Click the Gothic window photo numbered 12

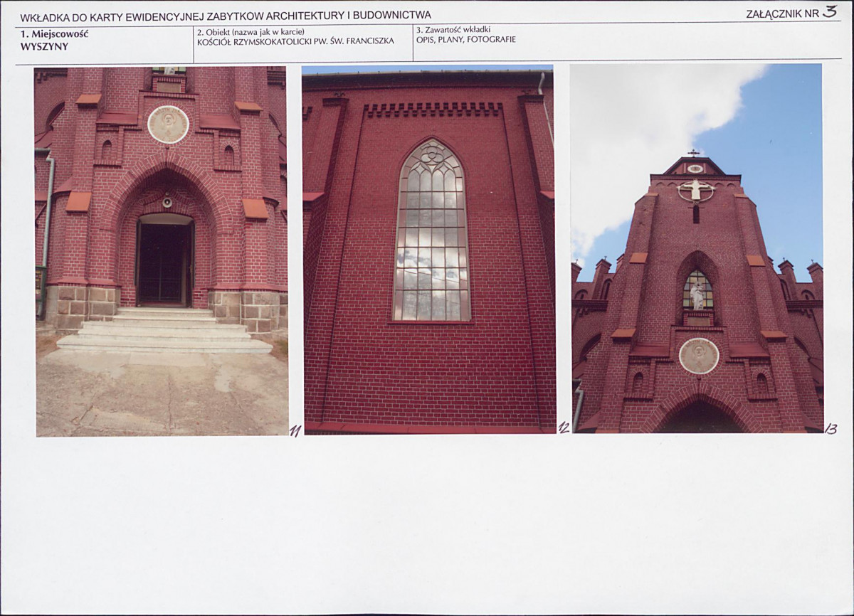pos(429,249)
